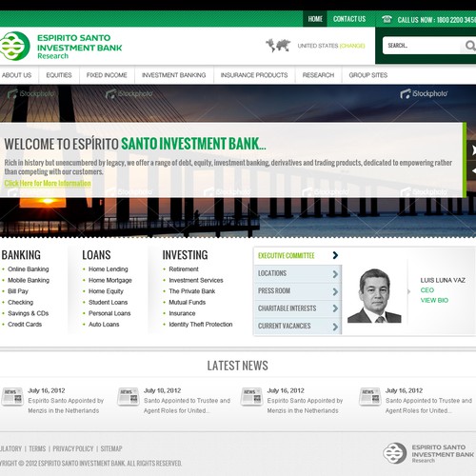Viewport: 476px width, 476px height.
Task: Open the About Us menu
Action: click(16, 75)
